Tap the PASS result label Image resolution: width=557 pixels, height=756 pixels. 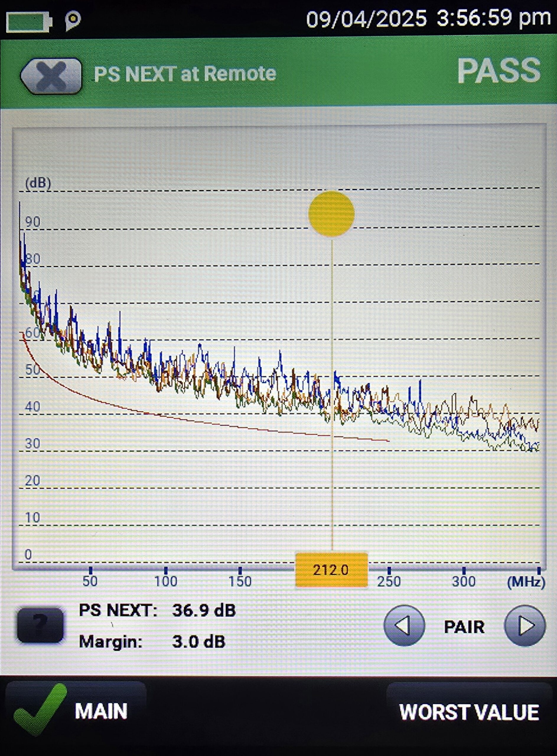pos(498,71)
